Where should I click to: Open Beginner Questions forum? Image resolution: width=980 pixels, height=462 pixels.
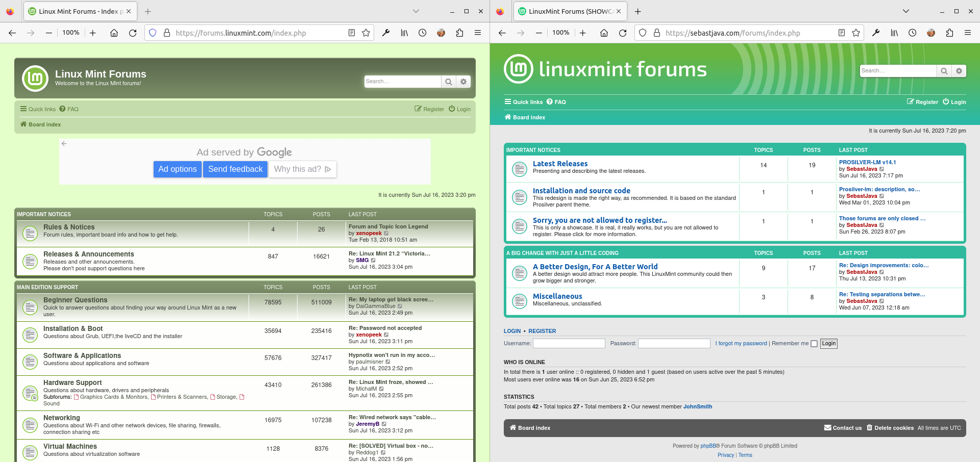(x=76, y=300)
